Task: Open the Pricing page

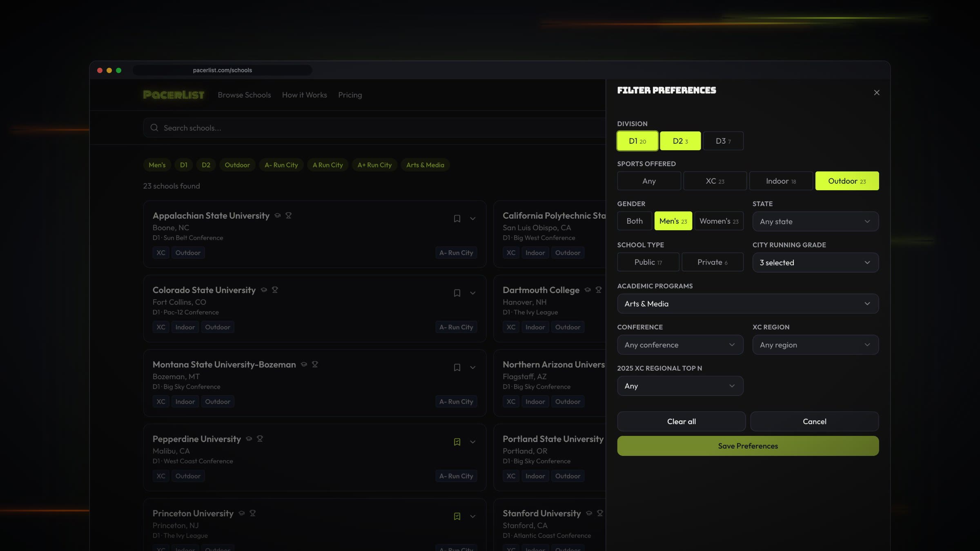Action: pyautogui.click(x=350, y=95)
